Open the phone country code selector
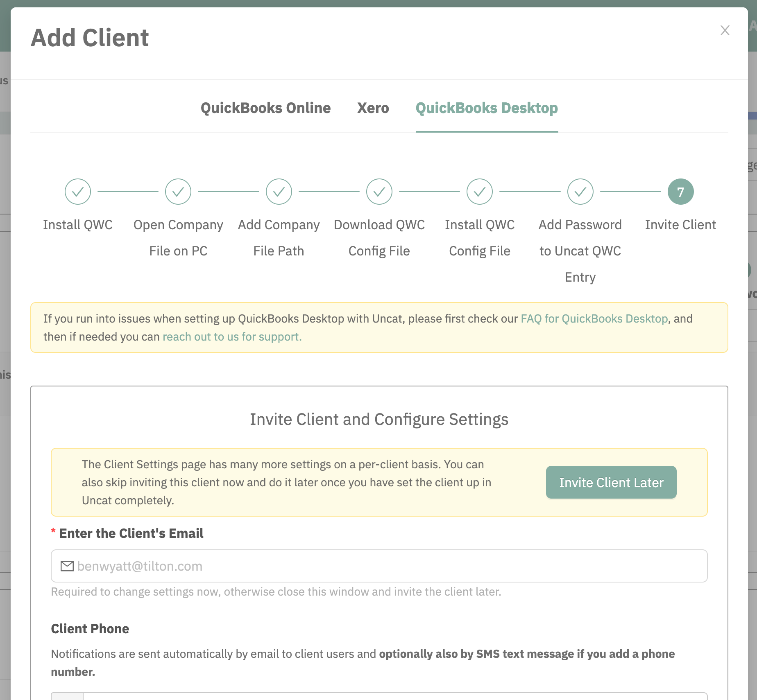The height and width of the screenshot is (700, 757). pyautogui.click(x=67, y=696)
